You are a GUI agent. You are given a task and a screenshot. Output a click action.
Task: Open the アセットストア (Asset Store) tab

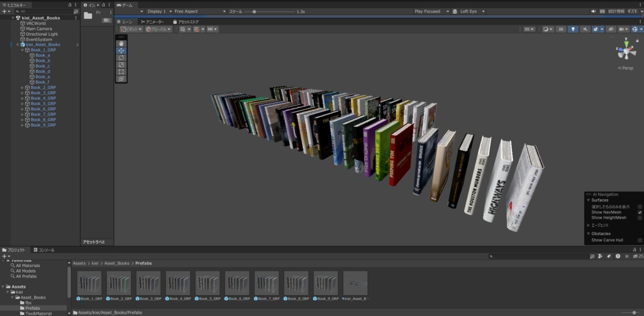coord(186,22)
